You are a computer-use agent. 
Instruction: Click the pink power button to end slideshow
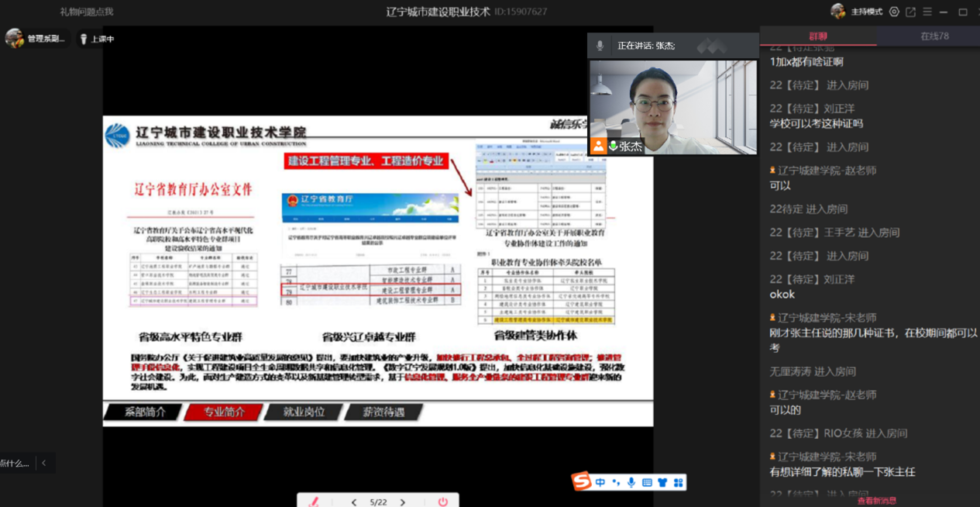[442, 502]
